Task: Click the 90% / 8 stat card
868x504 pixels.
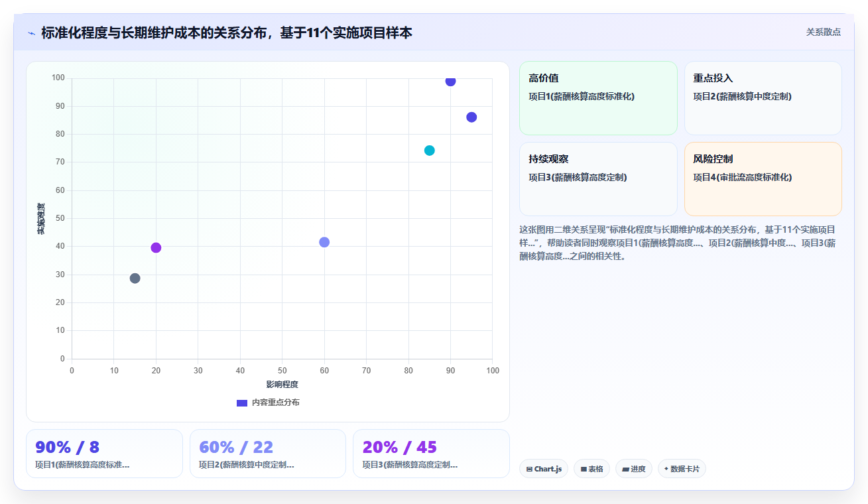Action: (x=104, y=454)
